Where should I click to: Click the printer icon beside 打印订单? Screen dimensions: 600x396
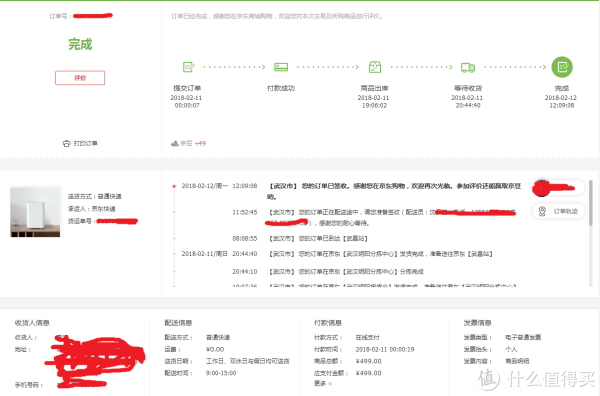[x=67, y=143]
